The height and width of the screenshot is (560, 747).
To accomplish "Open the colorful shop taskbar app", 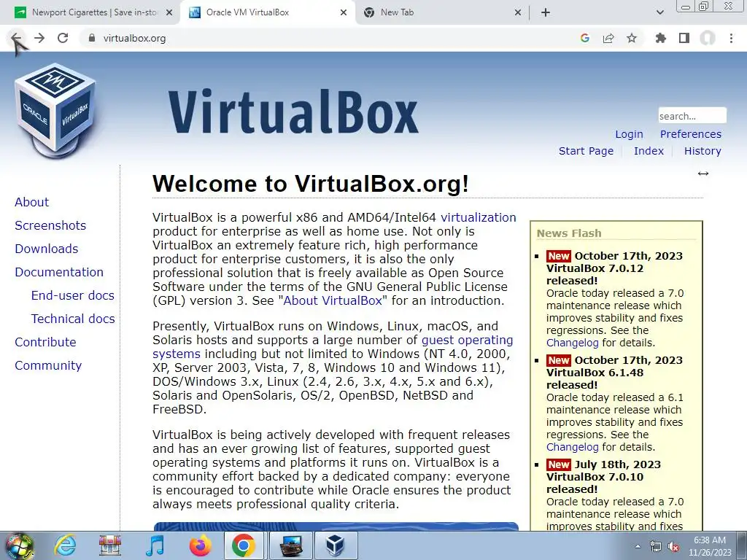I will [x=110, y=545].
